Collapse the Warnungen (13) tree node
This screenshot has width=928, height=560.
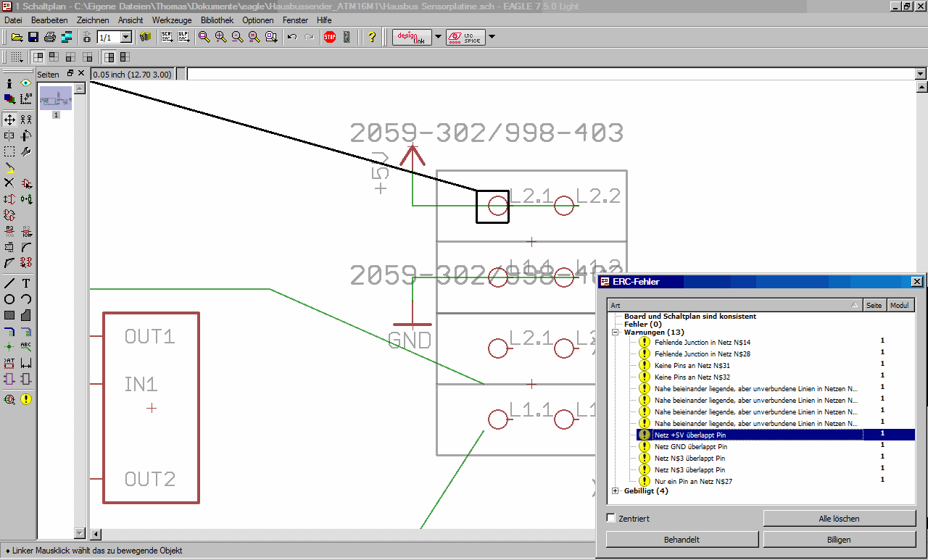pos(616,333)
